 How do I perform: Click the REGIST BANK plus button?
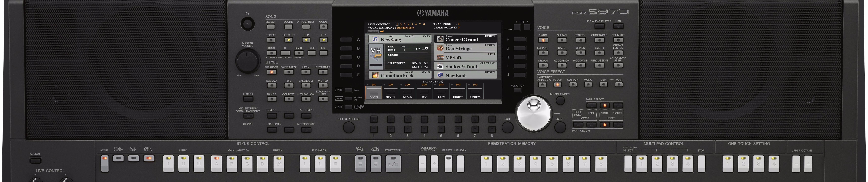(434, 164)
